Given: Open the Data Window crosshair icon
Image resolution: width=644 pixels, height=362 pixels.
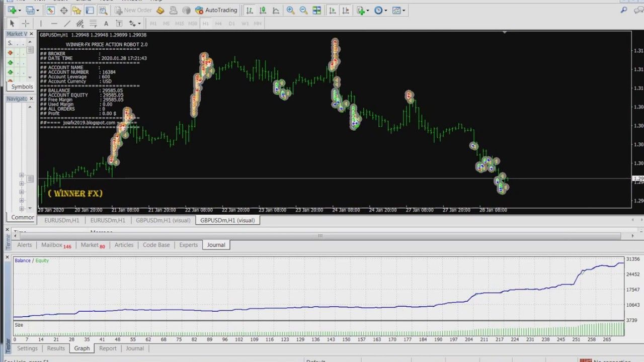Looking at the screenshot, I should tap(64, 10).
